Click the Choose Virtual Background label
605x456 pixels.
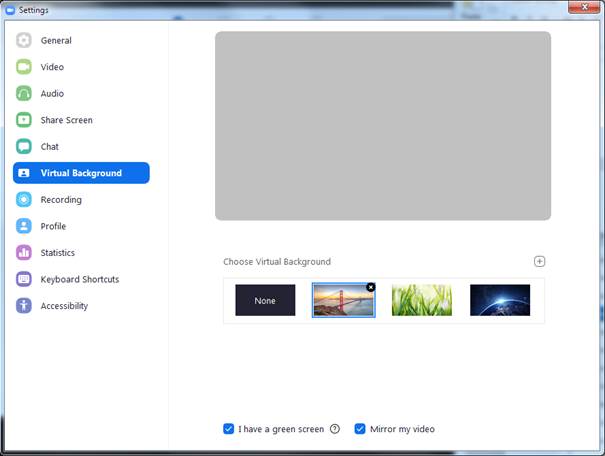click(277, 262)
